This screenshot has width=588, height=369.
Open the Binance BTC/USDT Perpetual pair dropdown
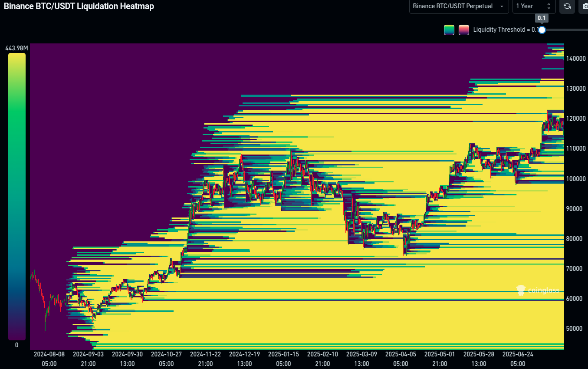pyautogui.click(x=459, y=6)
